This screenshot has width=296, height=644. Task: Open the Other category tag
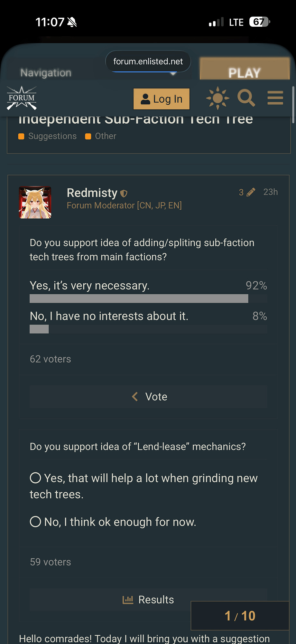coord(105,136)
